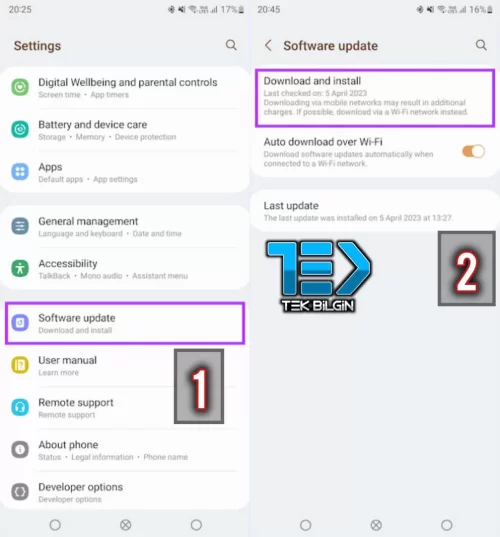Open Software update settings entry
Viewport: 500px width, 537px height.
[x=125, y=323]
